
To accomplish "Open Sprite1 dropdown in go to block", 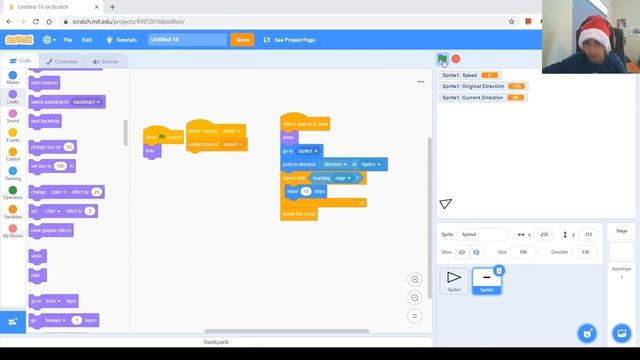I will click(308, 151).
